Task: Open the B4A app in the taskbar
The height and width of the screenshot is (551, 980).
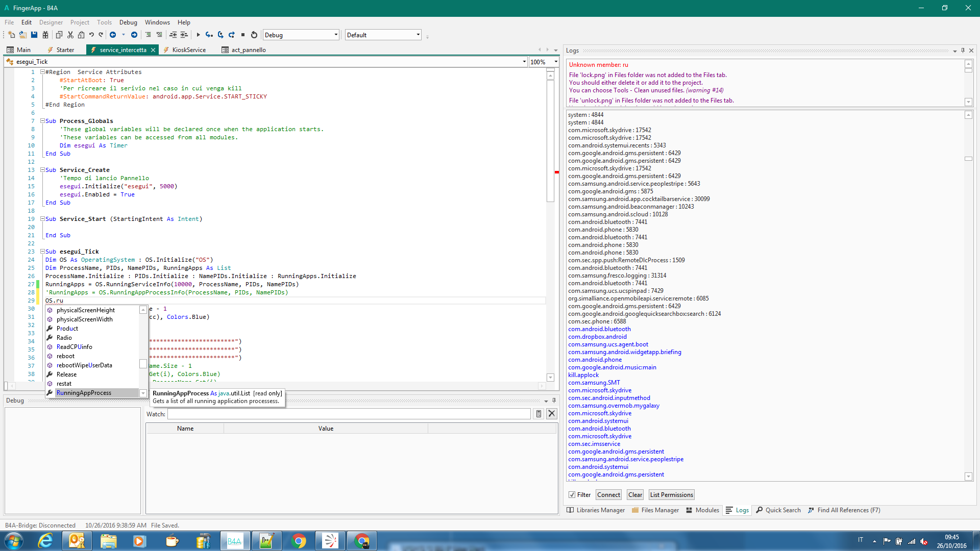Action: [x=234, y=541]
